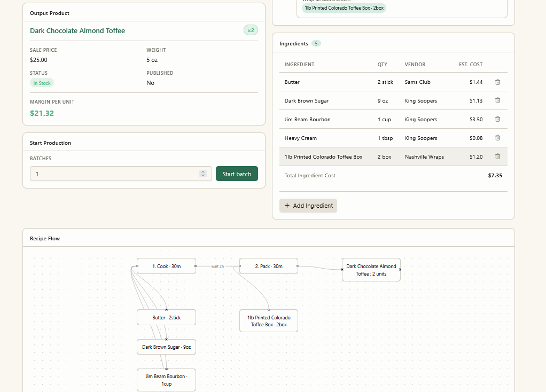Image resolution: width=546 pixels, height=392 pixels.
Task: Select the Toffee Box - 2box flow node
Action: (269, 320)
